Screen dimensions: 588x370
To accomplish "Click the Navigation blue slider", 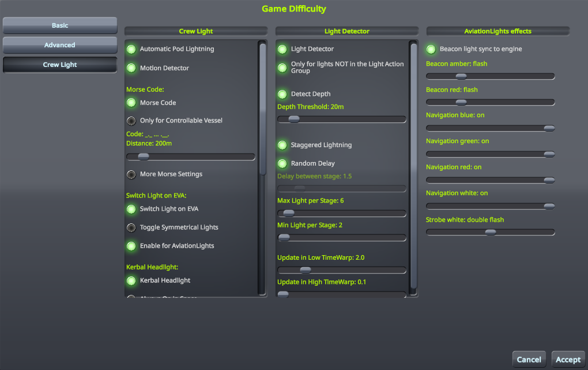I will 490,128.
